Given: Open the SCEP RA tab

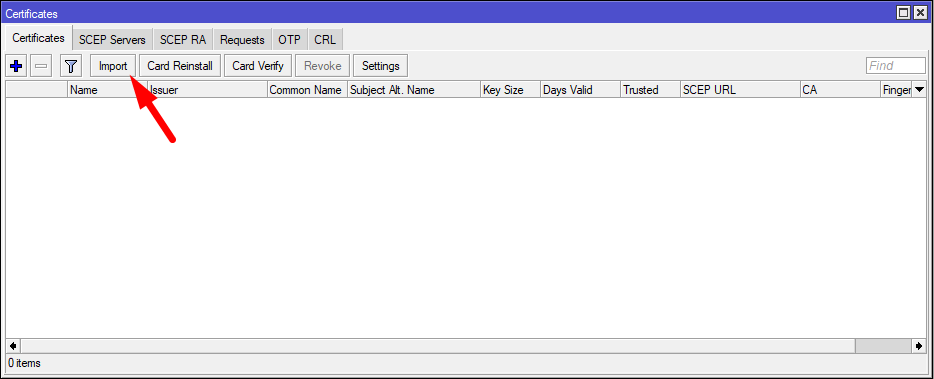Looking at the screenshot, I should (183, 40).
